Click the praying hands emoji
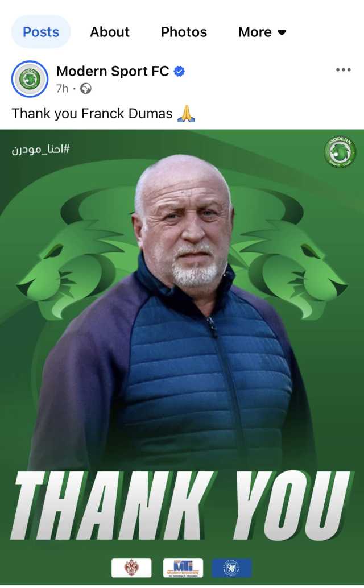The height and width of the screenshot is (588, 364). pyautogui.click(x=186, y=114)
